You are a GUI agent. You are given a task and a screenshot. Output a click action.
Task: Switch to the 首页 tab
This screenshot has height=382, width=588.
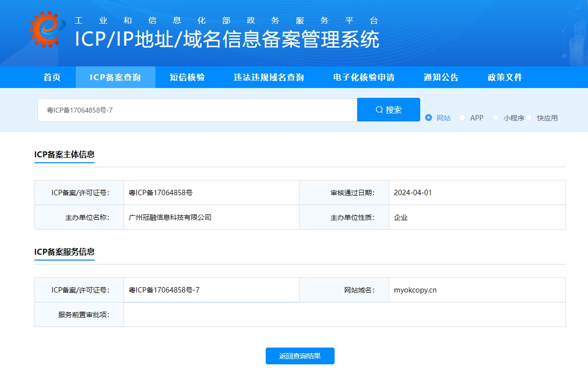[x=52, y=77]
